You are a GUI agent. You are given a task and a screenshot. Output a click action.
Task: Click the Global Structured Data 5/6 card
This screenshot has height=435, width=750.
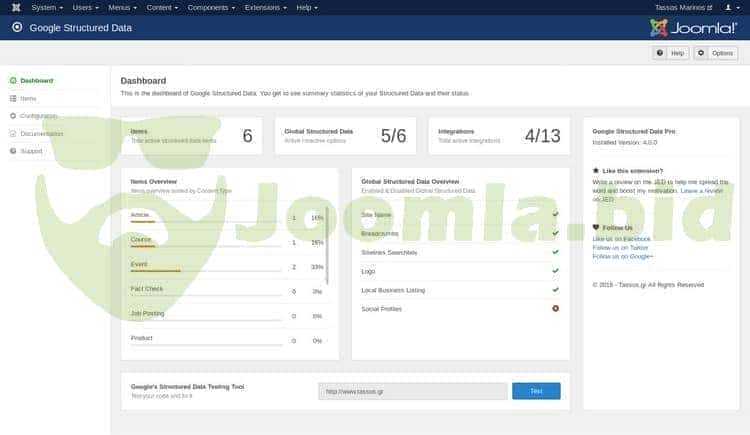coord(345,136)
